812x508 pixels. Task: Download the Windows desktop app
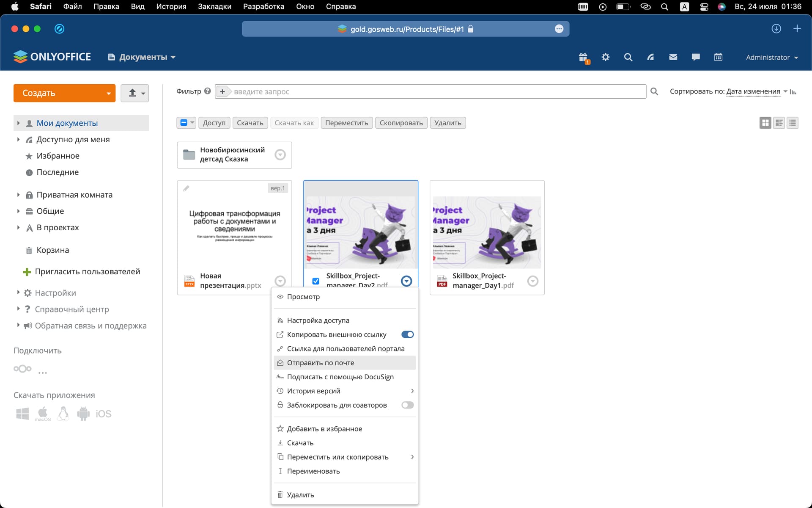22,414
